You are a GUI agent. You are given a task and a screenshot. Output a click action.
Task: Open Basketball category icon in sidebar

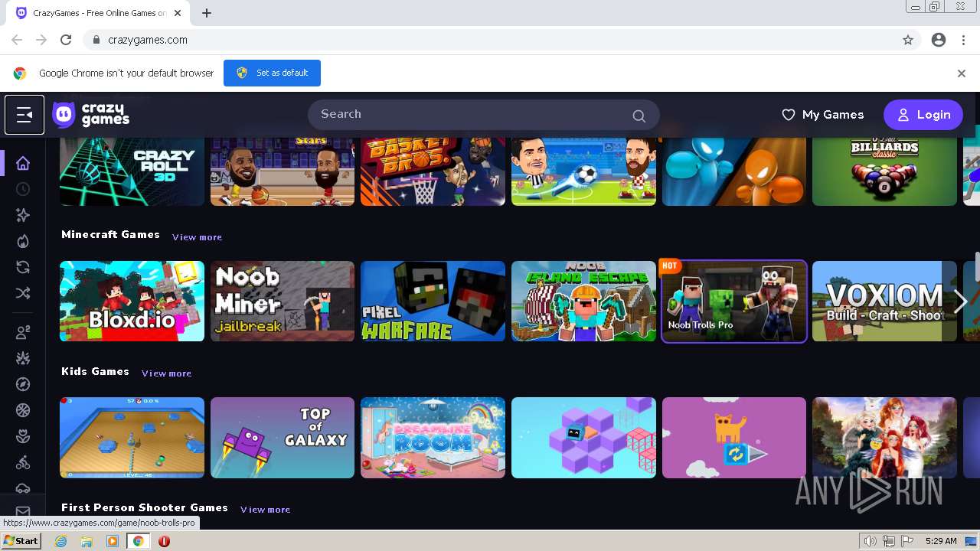coord(23,410)
